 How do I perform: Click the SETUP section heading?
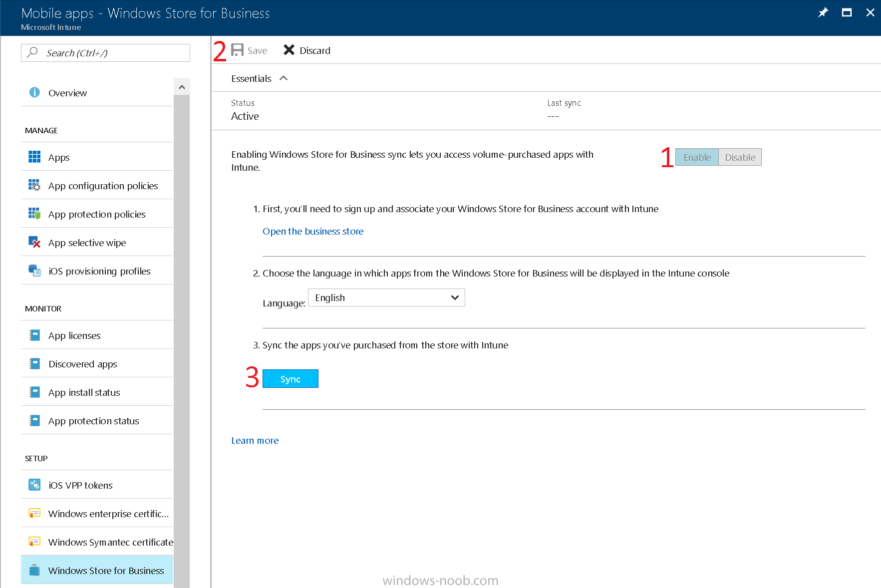36,458
